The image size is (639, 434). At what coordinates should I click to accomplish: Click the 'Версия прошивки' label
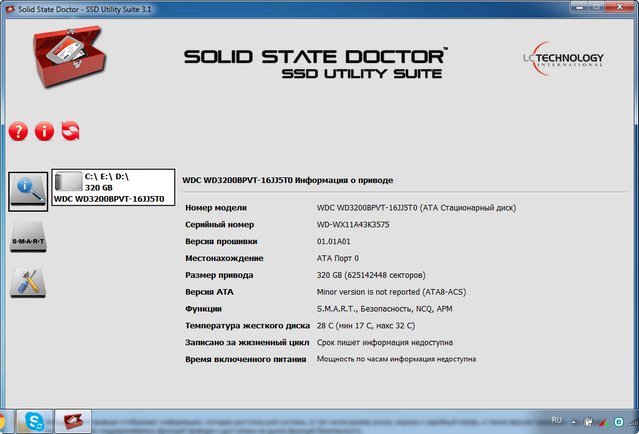click(x=221, y=241)
